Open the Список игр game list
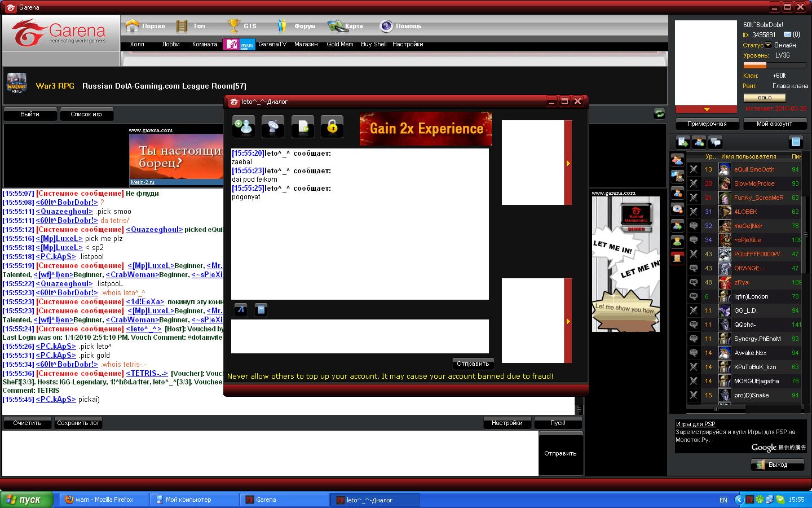812x508 pixels. (86, 114)
